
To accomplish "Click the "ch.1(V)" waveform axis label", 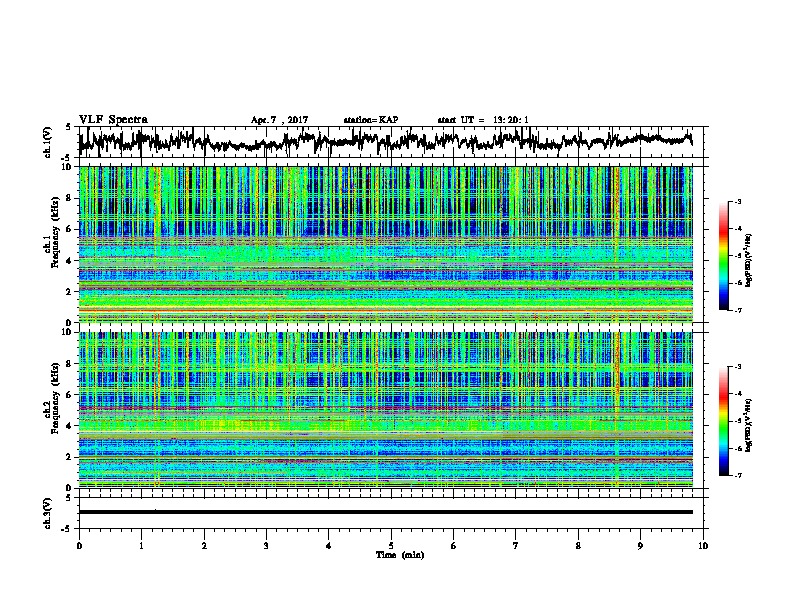I will 48,142.
